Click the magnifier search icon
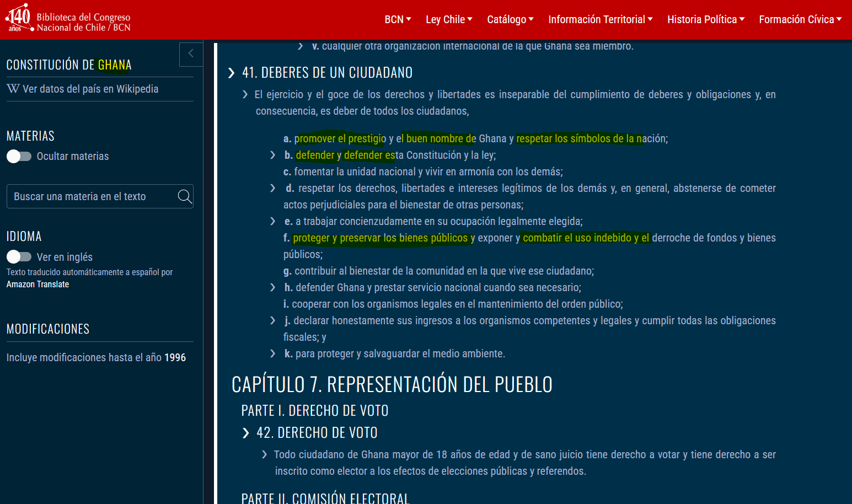 pos(185,196)
